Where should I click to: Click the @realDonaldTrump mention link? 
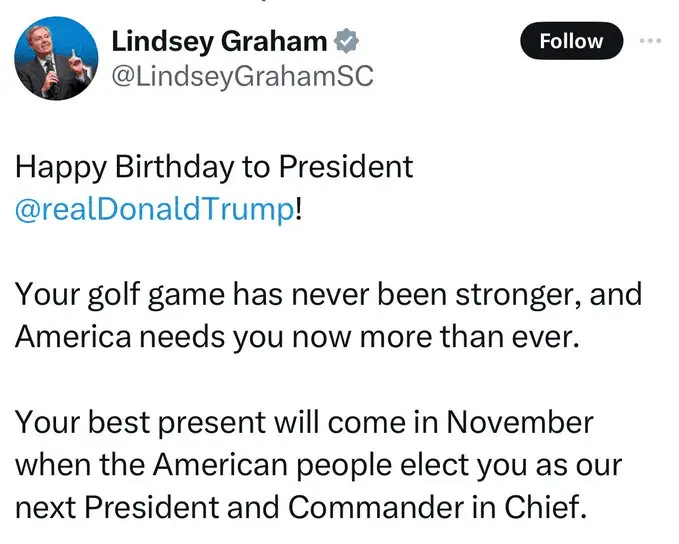[x=155, y=211]
